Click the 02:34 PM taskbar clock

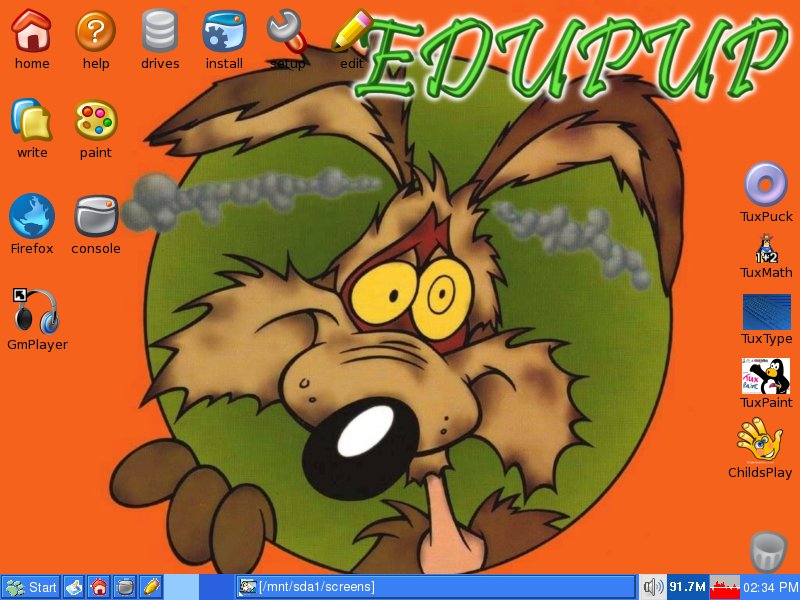tap(770, 587)
